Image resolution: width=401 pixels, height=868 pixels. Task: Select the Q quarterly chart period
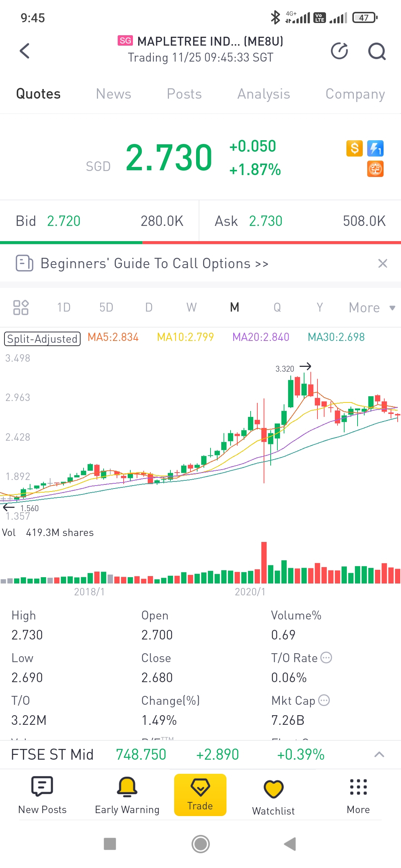tap(277, 308)
